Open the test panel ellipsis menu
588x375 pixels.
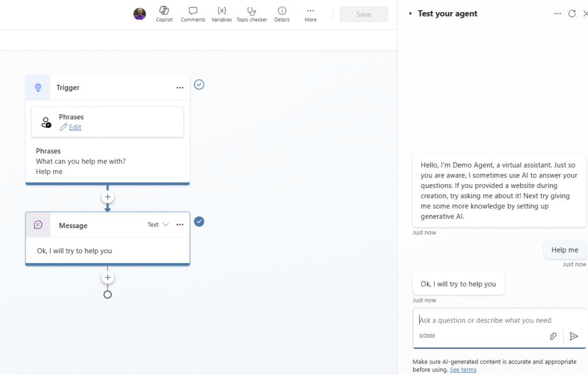click(x=558, y=14)
